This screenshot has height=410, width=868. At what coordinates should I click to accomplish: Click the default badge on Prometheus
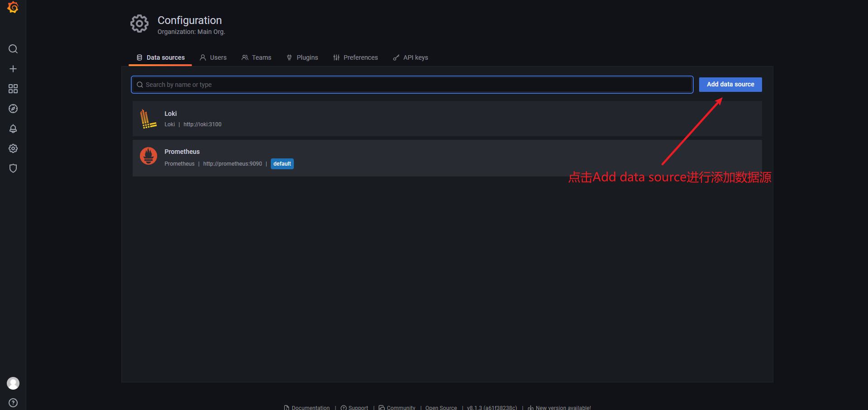click(x=282, y=164)
